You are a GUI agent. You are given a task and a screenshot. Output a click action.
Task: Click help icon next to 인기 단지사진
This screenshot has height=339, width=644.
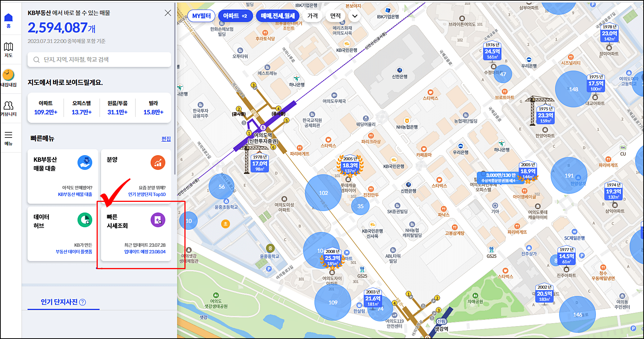[83, 302]
